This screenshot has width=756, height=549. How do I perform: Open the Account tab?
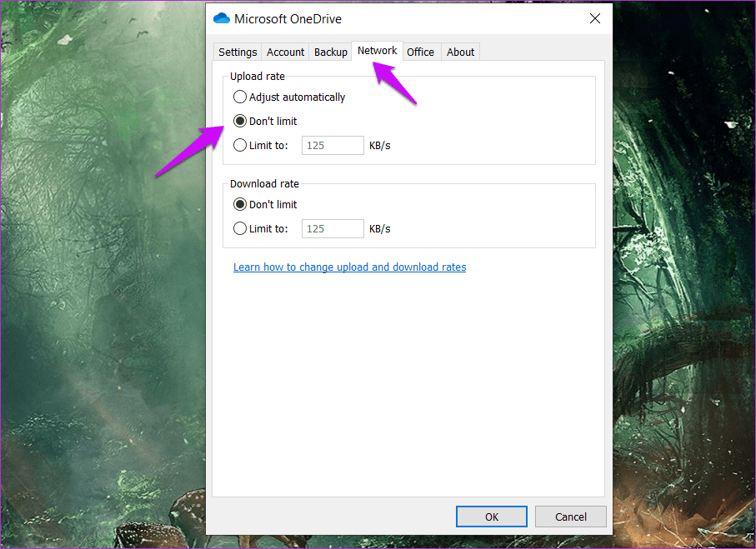(x=285, y=52)
